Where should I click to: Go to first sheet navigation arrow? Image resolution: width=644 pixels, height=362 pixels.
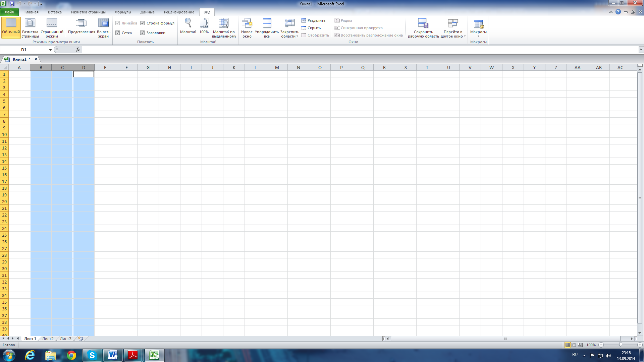tap(3, 339)
